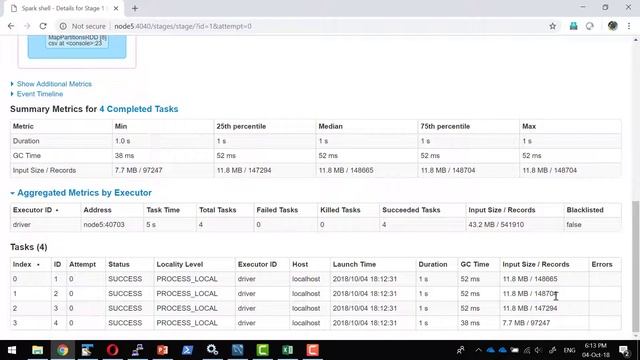Switch to the Spark shell Details for Stage tab

tap(63, 8)
